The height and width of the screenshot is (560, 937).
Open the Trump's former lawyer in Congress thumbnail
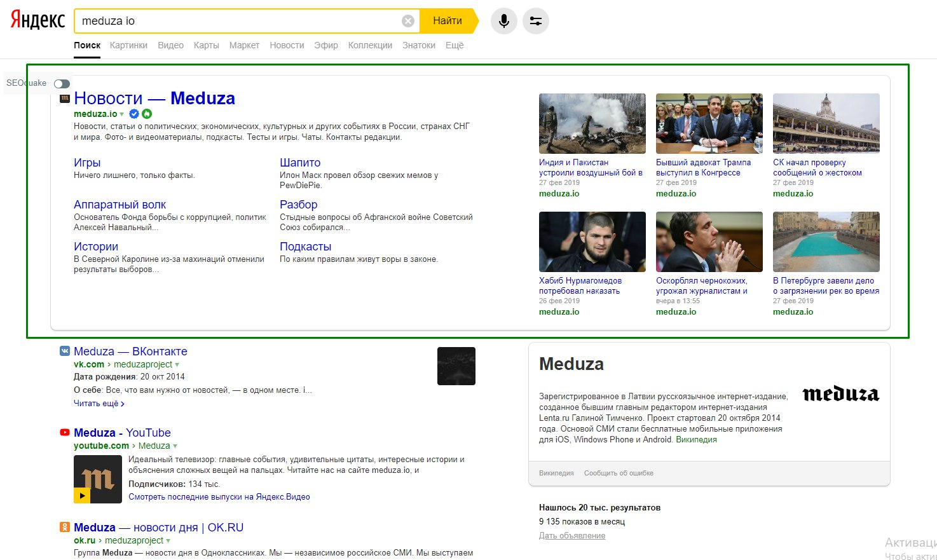pos(709,123)
